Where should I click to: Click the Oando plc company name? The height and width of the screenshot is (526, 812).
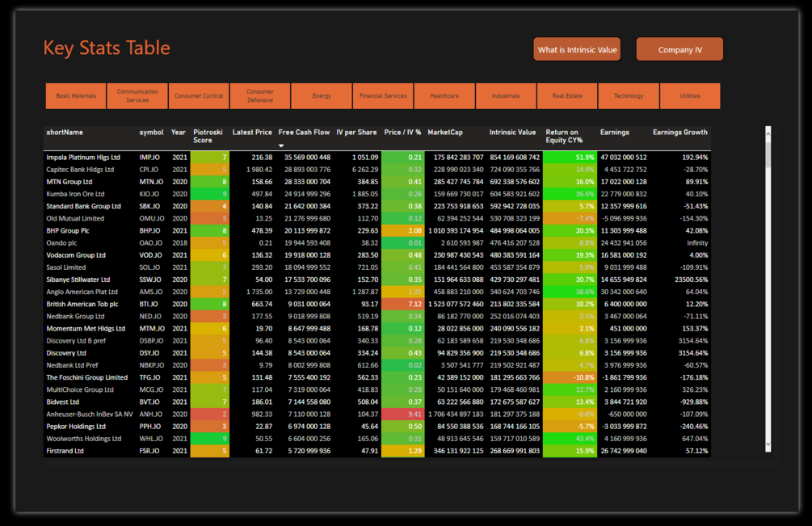[61, 243]
